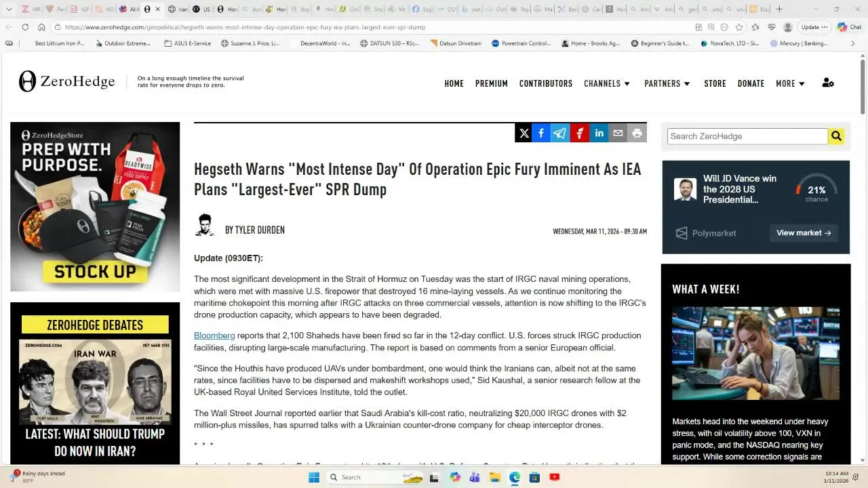868x488 pixels.
Task: Open ZeroHedge Debates Iran War banner
Action: pyautogui.click(x=95, y=384)
